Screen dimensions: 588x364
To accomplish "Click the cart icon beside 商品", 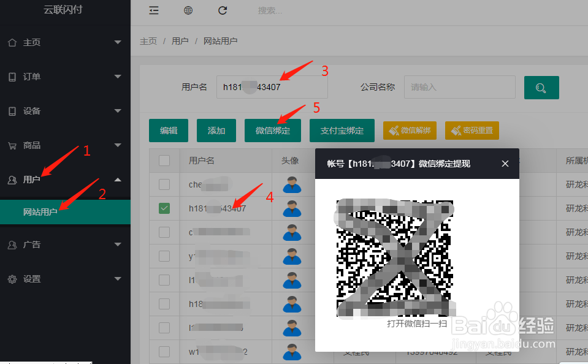I will [x=12, y=145].
